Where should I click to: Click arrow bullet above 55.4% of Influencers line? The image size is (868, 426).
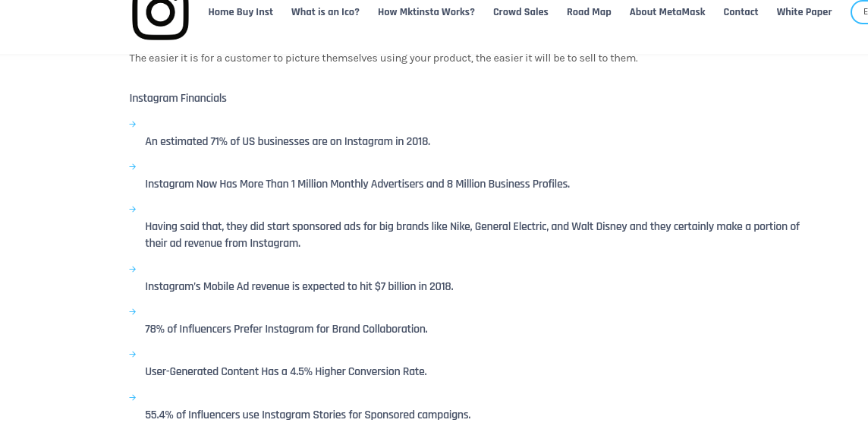pos(132,398)
